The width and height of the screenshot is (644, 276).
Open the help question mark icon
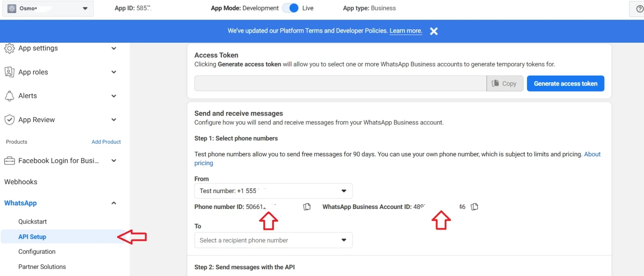pos(639,8)
